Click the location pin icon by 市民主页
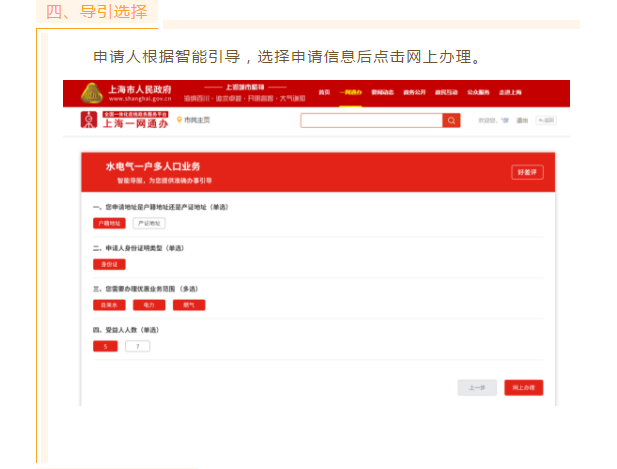This screenshot has height=469, width=617. coord(179,121)
